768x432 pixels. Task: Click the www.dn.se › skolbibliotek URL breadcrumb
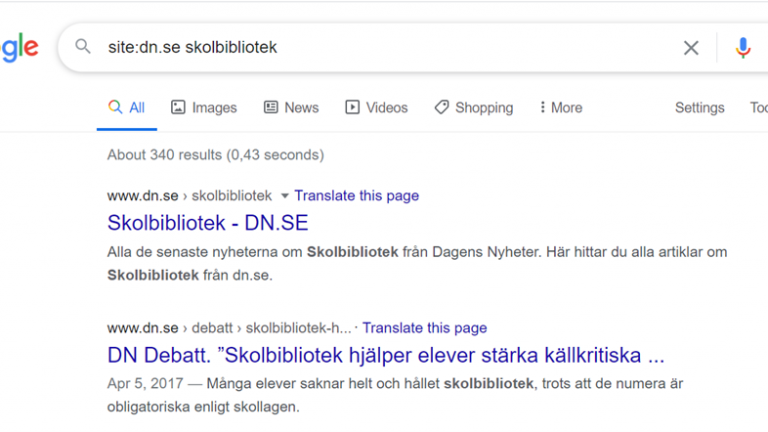(x=190, y=196)
